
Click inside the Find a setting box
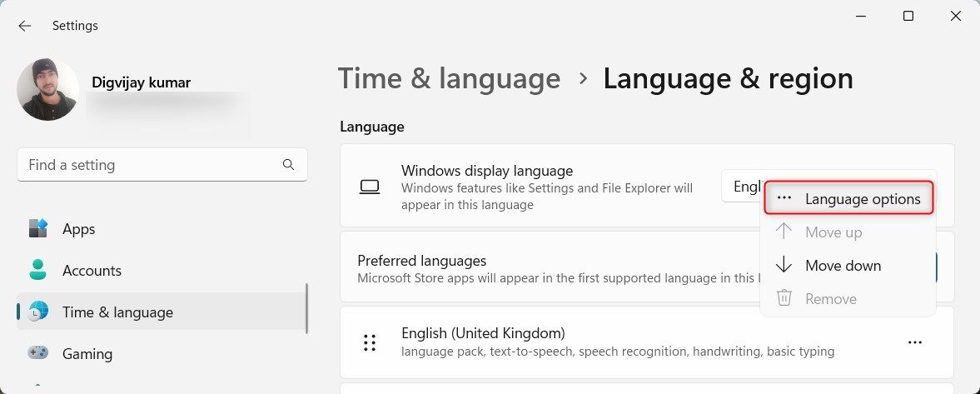[150, 165]
